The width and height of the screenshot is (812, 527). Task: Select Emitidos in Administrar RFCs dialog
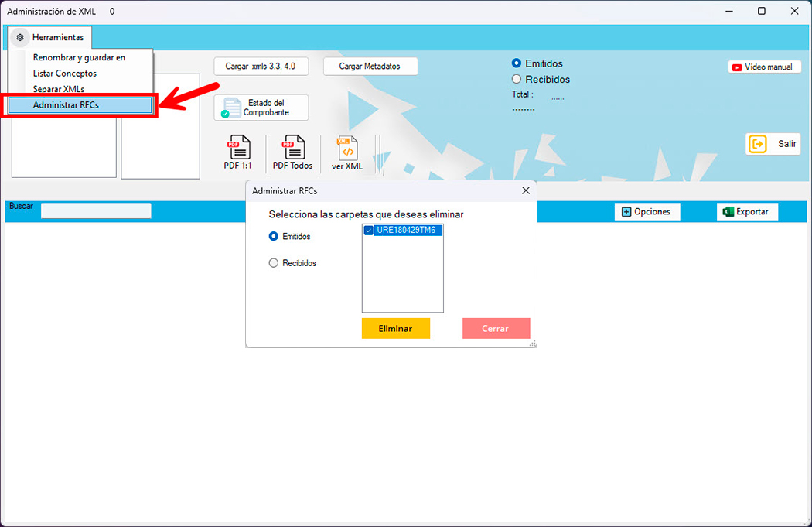pos(273,236)
